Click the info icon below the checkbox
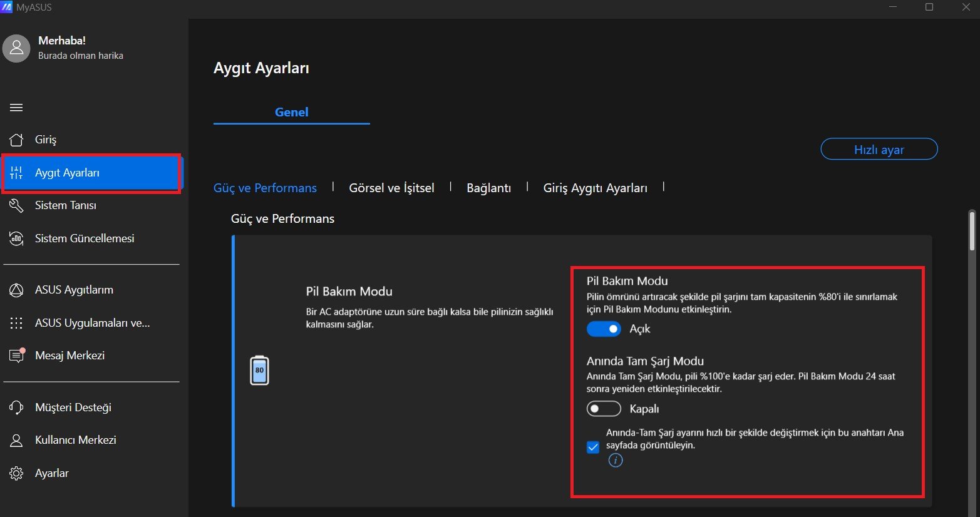This screenshot has height=517, width=980. tap(616, 461)
